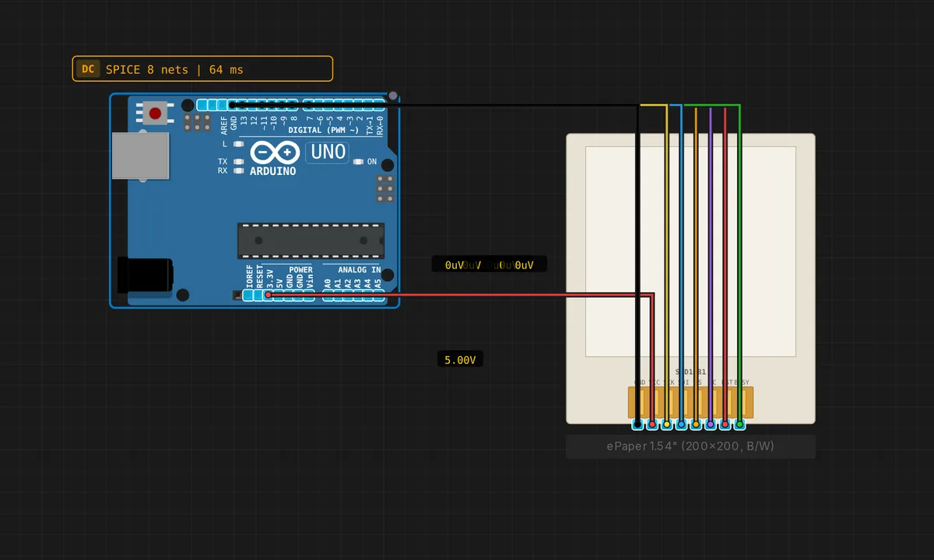The image size is (934, 560).
Task: Click the ePaper DC pin with purple wire
Action: click(711, 424)
